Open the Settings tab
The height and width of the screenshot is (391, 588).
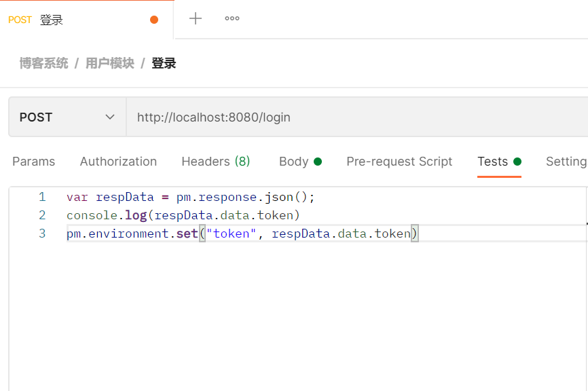(x=566, y=162)
